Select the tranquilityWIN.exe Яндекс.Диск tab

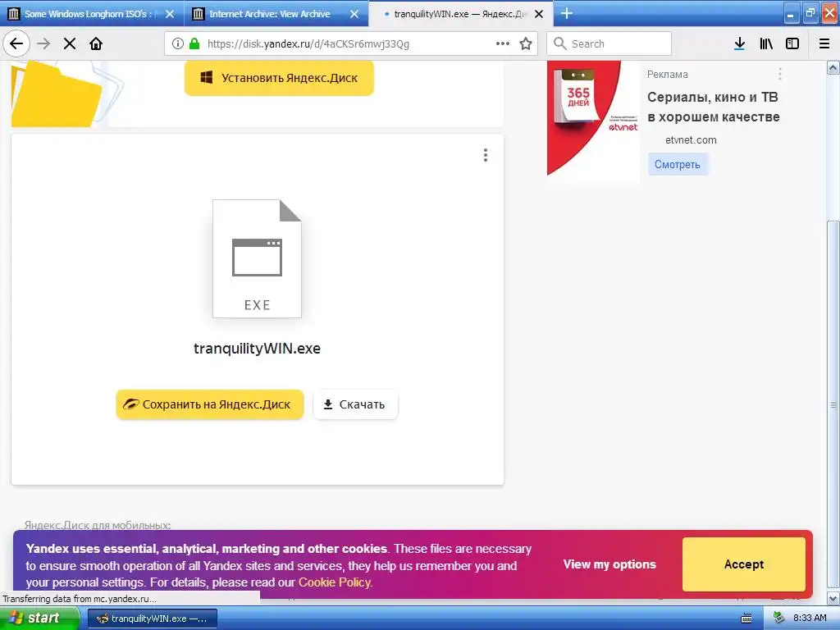point(461,13)
